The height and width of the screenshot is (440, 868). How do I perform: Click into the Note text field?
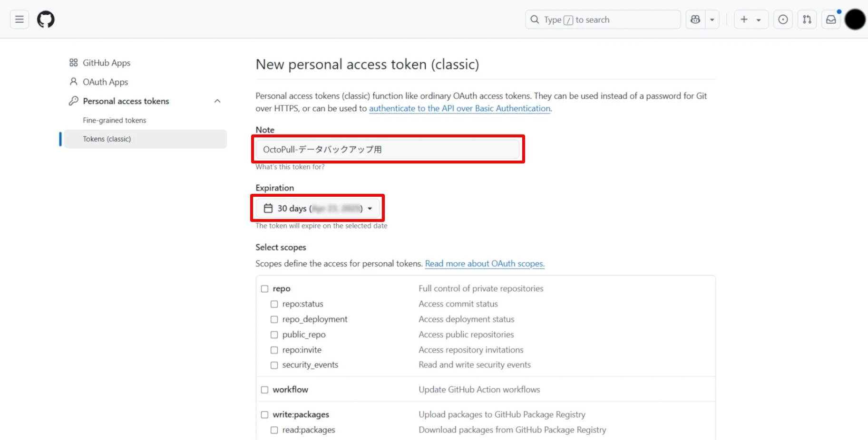(387, 149)
